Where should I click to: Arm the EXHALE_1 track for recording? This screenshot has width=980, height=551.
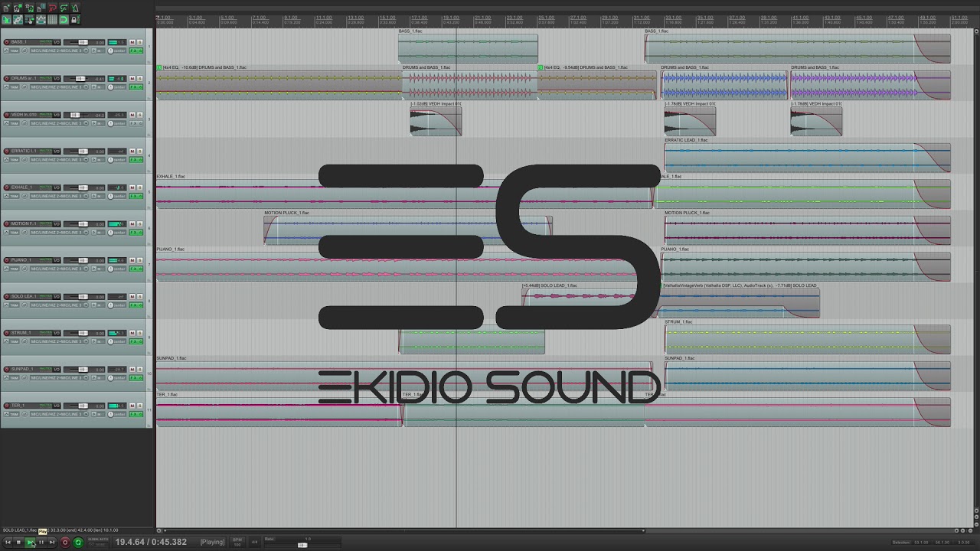point(6,187)
